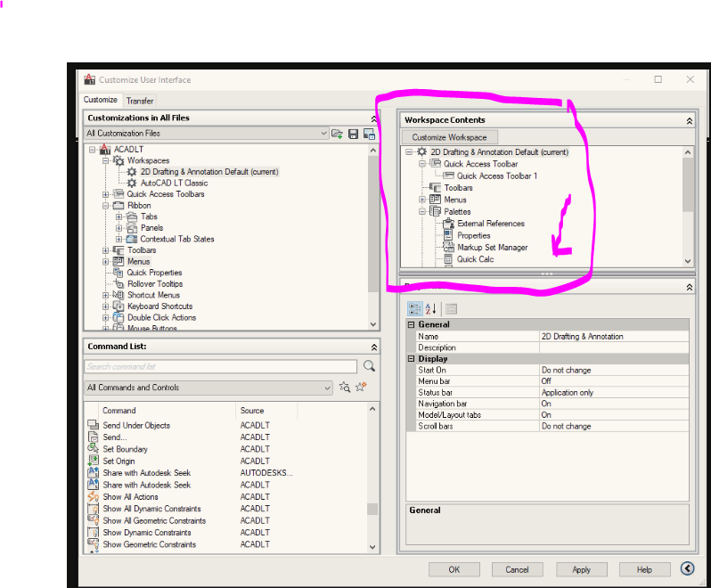
Task: Click the round arrow expand dialog button
Action: pyautogui.click(x=688, y=568)
